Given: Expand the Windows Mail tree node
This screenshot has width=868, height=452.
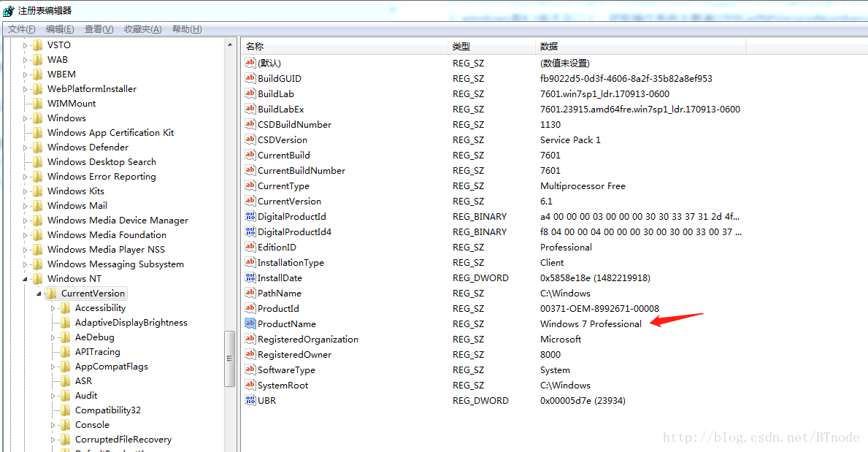Looking at the screenshot, I should coord(25,206).
